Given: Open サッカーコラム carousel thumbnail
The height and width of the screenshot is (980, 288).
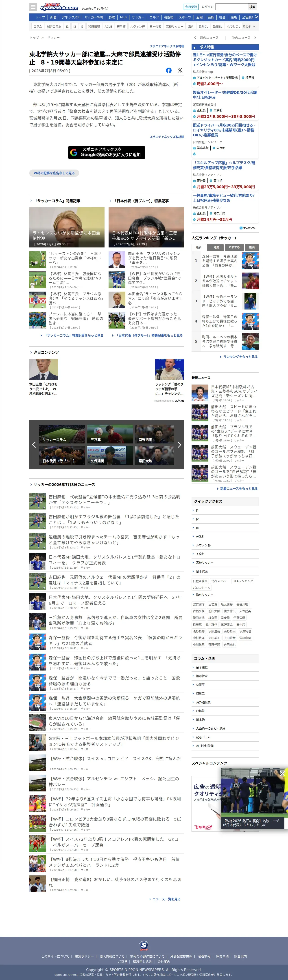Looking at the screenshot, I should 62,434.
